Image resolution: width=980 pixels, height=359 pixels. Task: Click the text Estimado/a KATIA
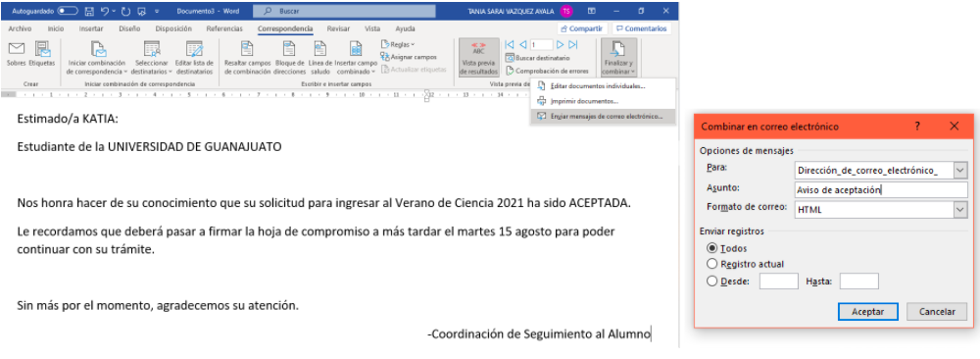68,119
